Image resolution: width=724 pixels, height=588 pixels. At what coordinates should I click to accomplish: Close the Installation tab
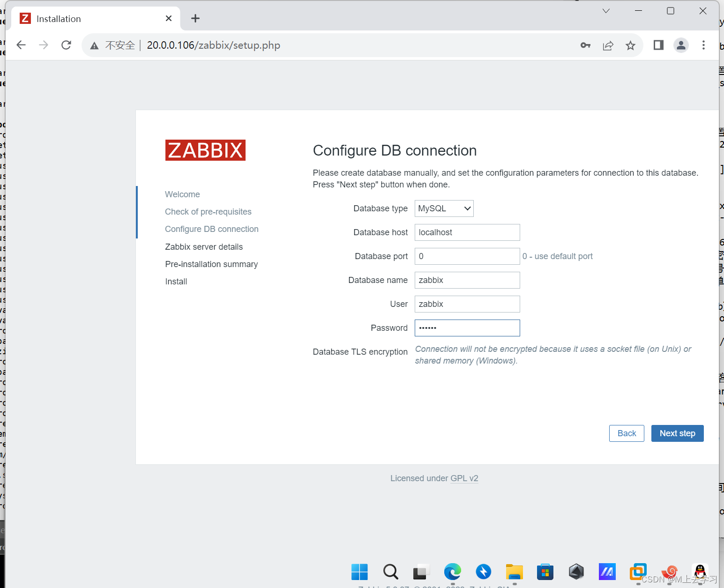169,18
